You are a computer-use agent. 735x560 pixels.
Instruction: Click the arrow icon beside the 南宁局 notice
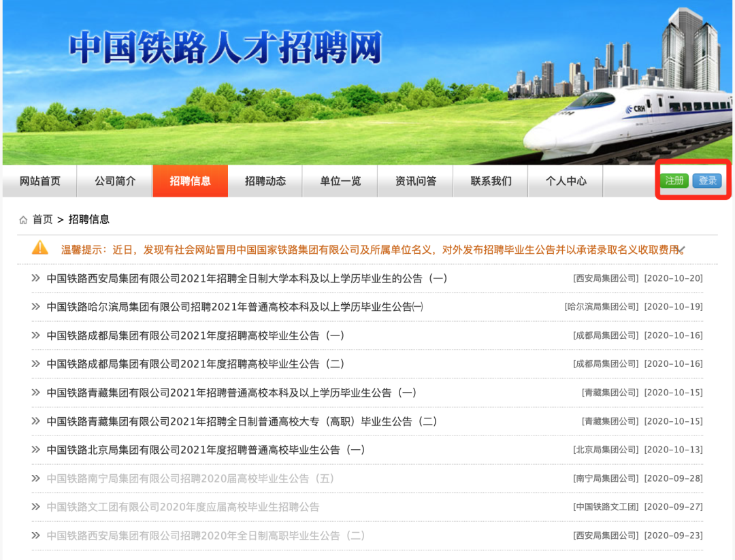click(35, 478)
